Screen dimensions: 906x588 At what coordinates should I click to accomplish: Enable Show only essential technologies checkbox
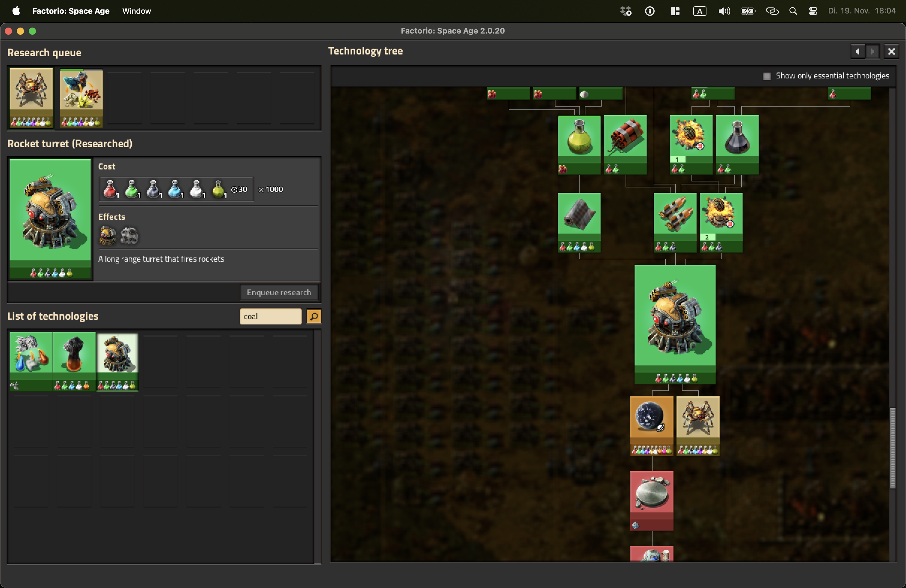pyautogui.click(x=767, y=76)
